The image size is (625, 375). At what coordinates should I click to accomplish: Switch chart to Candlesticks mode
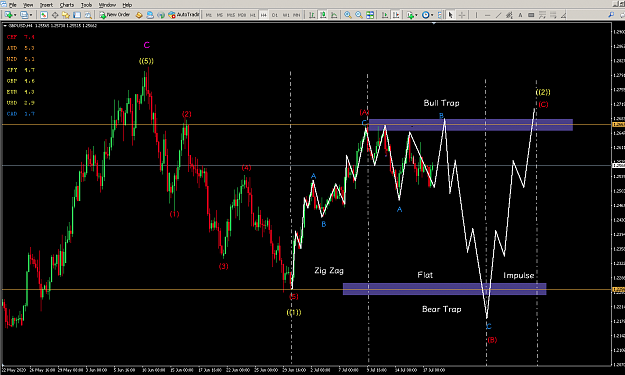point(323,15)
